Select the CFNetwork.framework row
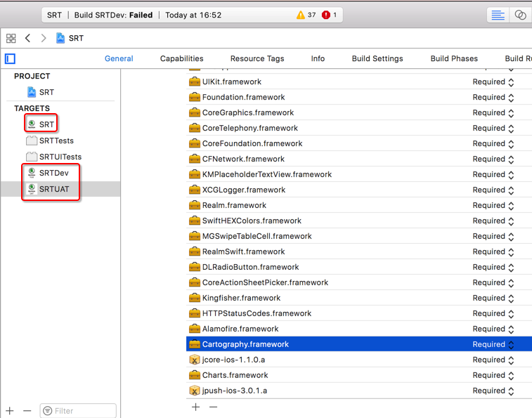 coord(359,159)
